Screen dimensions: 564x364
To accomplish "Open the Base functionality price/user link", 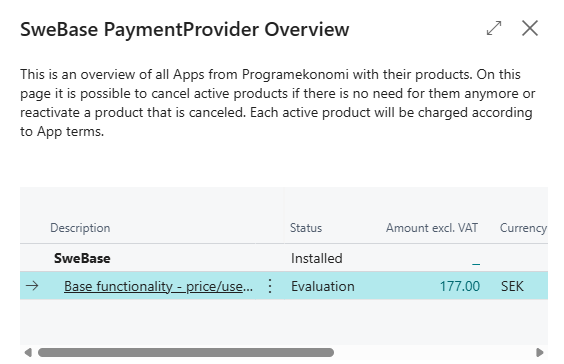I will pyautogui.click(x=158, y=286).
